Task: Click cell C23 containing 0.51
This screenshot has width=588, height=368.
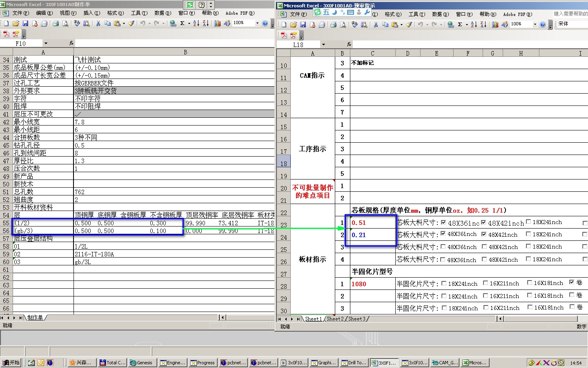Action: click(x=372, y=222)
